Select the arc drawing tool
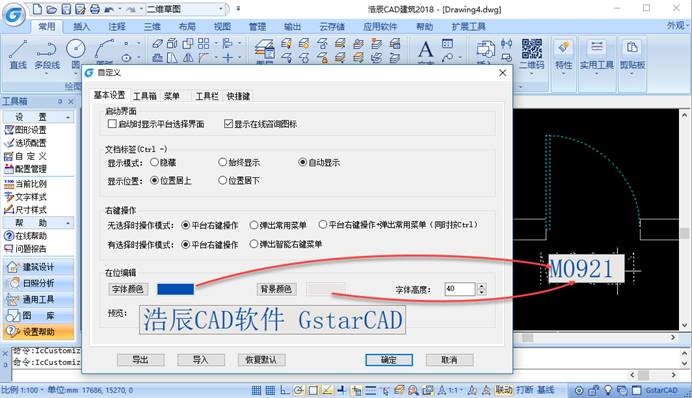Screen dimensions: 692x398 (104, 49)
